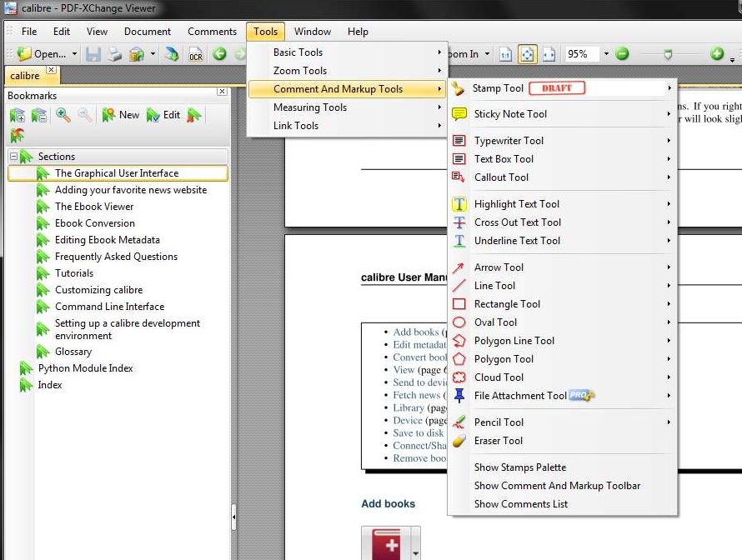Collapse the Sections bookmark tree
Viewport: 742px width, 560px height.
[13, 156]
